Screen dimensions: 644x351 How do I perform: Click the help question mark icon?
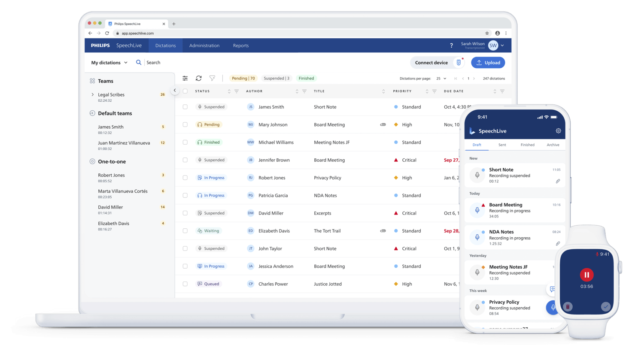451,45
